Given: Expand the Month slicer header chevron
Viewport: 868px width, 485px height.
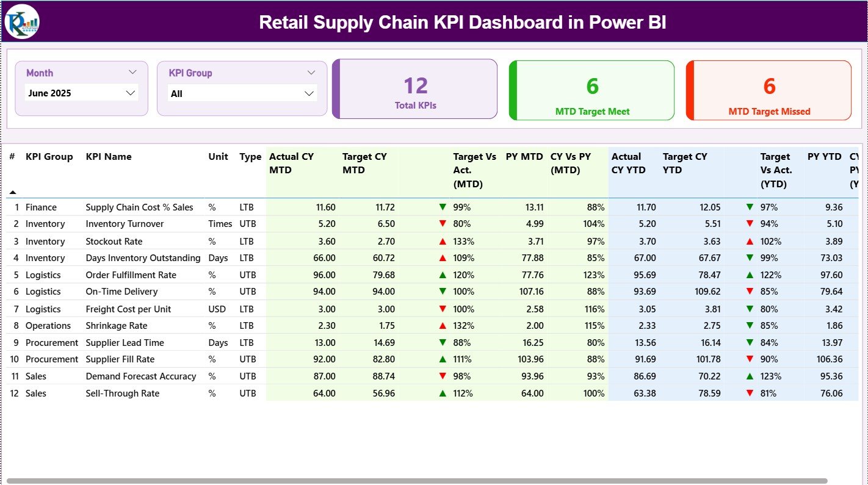Looking at the screenshot, I should [132, 72].
